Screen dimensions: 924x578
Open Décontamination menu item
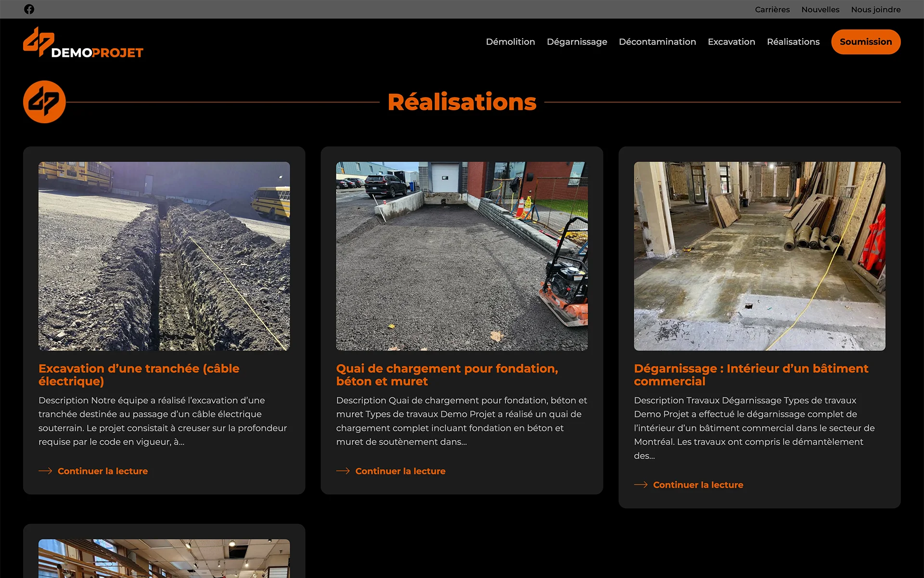[657, 42]
